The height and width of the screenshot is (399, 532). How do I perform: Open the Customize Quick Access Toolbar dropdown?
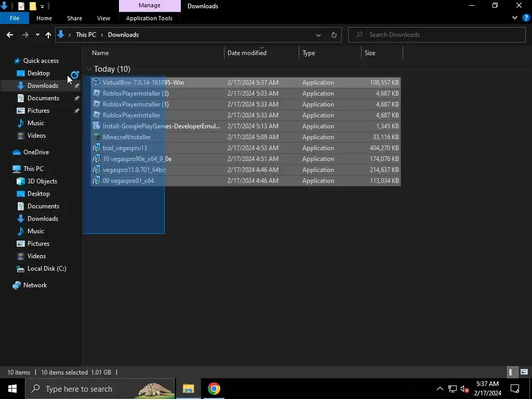[42, 6]
